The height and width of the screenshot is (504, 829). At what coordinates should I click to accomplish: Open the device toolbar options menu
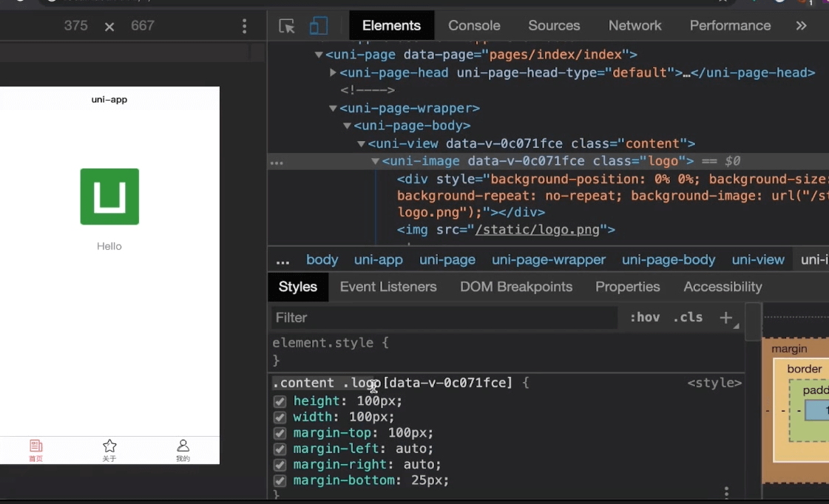(x=244, y=26)
